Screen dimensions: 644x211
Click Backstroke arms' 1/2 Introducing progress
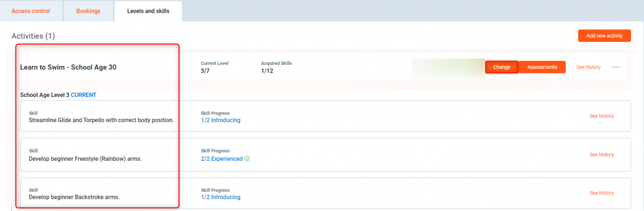pyautogui.click(x=220, y=197)
